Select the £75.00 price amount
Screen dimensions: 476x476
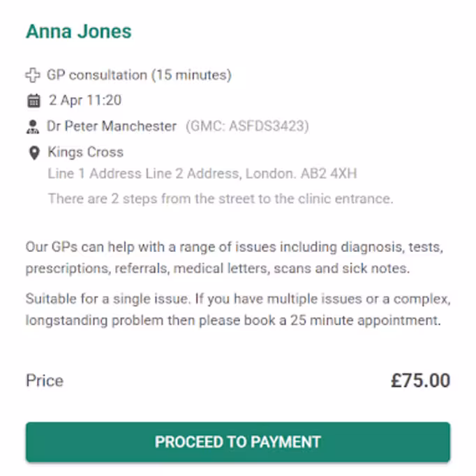[420, 381]
